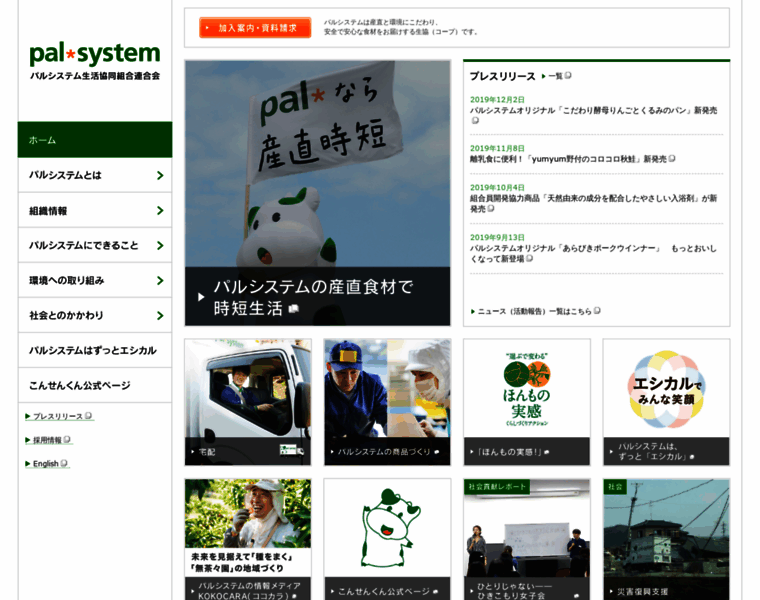The width and height of the screenshot is (760, 600).
Task: Open 環境への取り組み menu item
Action: click(x=95, y=280)
